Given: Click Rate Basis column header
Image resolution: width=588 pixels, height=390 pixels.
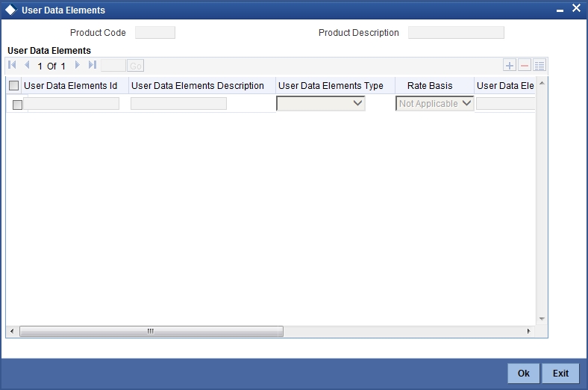Looking at the screenshot, I should 430,86.
